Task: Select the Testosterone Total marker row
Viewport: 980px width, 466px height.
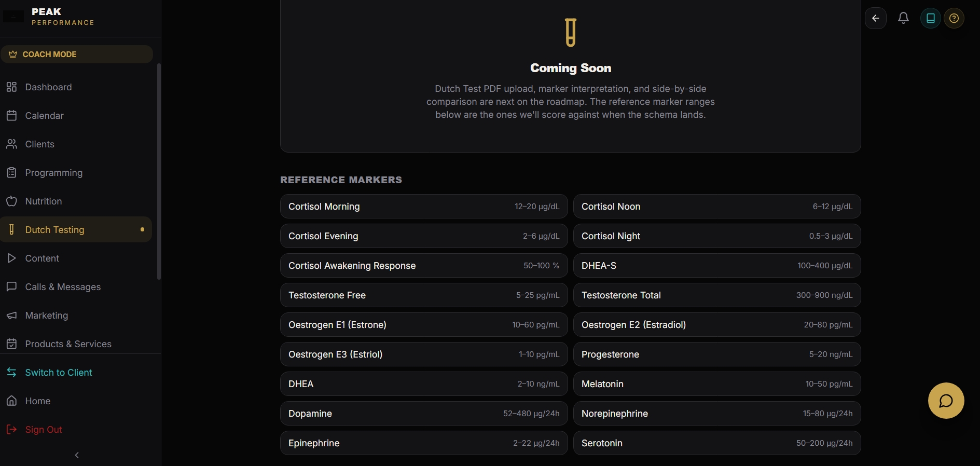Action: 717,295
